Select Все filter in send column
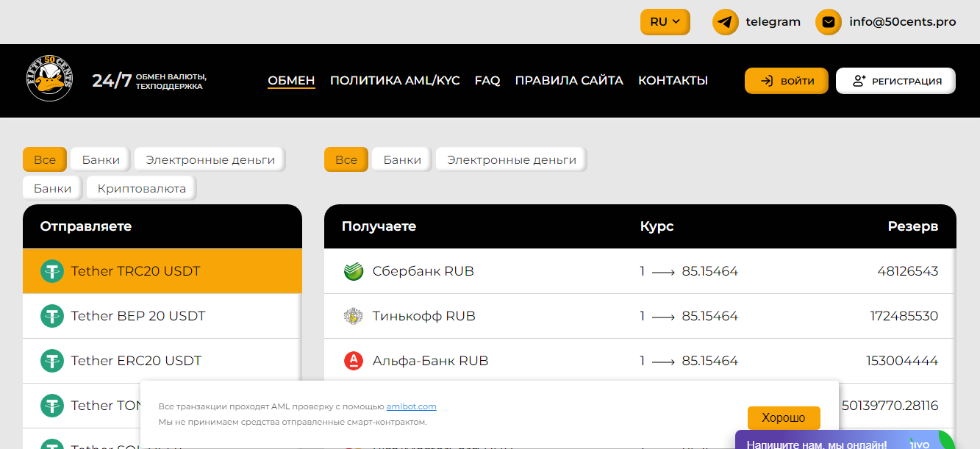 point(45,159)
